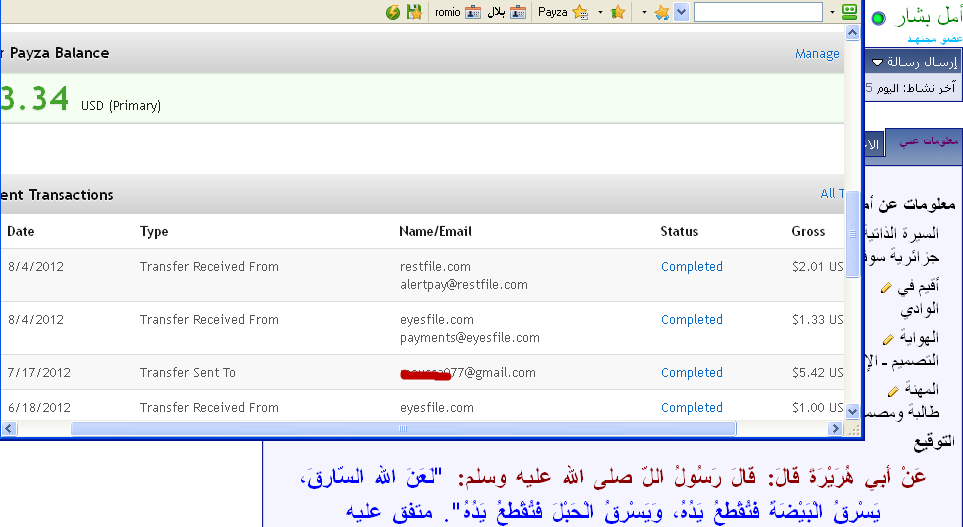
Task: Open the Manage link in Payza Balance
Action: 817,53
